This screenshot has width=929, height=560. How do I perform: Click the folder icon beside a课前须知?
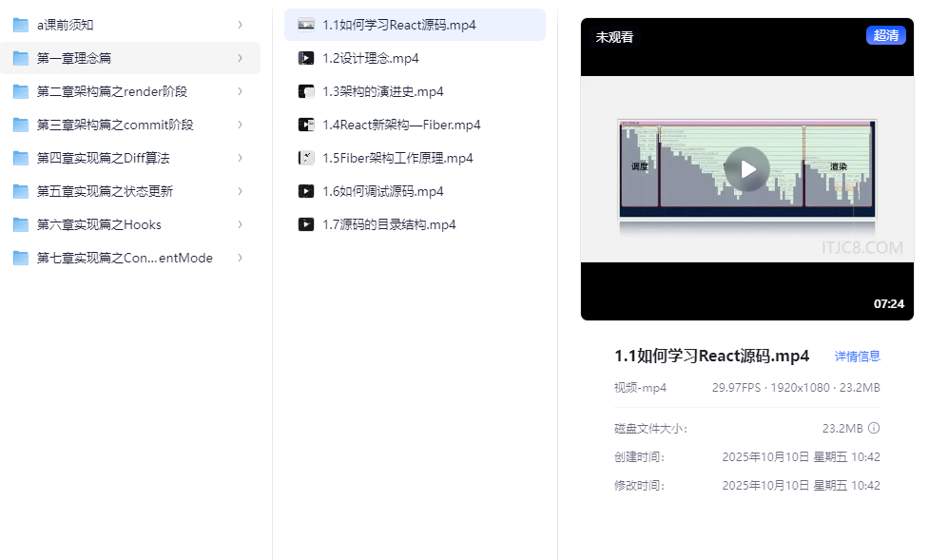(x=21, y=24)
